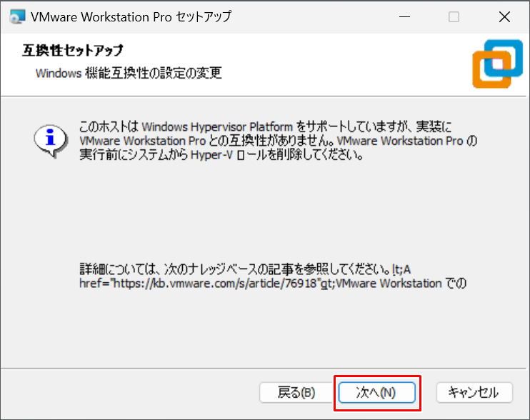Click the 互換性セットアップ heading

(73, 51)
